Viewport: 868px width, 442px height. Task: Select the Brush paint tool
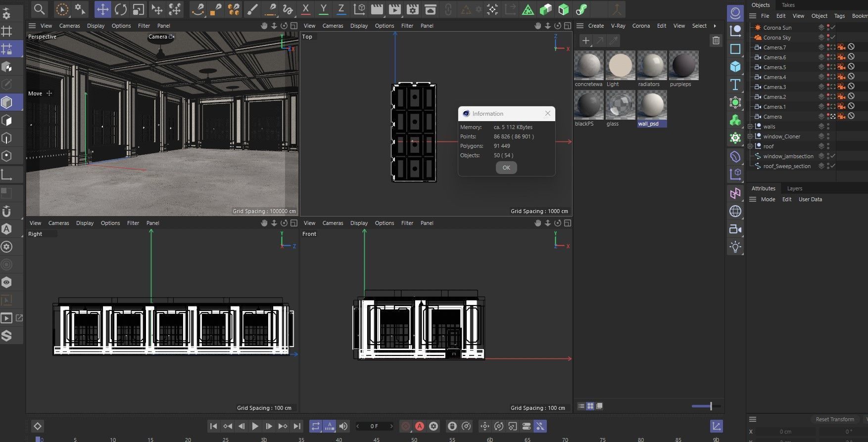point(252,9)
